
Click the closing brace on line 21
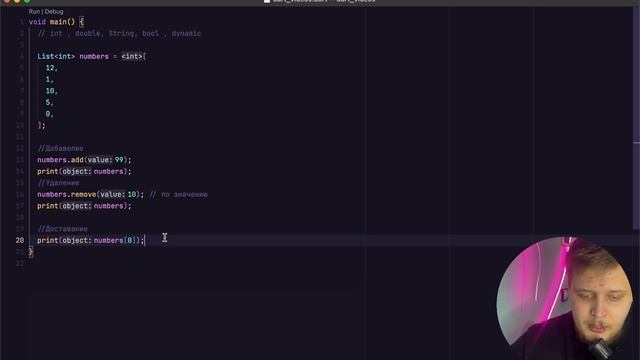coord(31,252)
